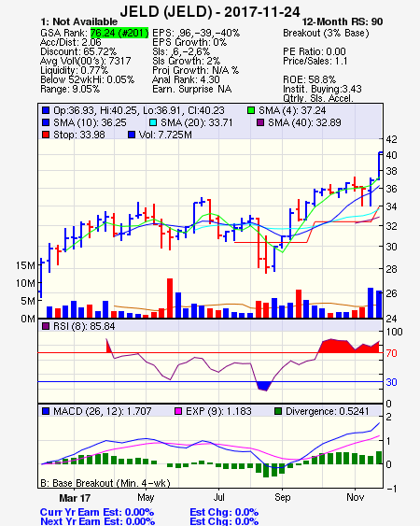
Task: Click 'Earn. Surprise NA' text
Action: (191, 90)
